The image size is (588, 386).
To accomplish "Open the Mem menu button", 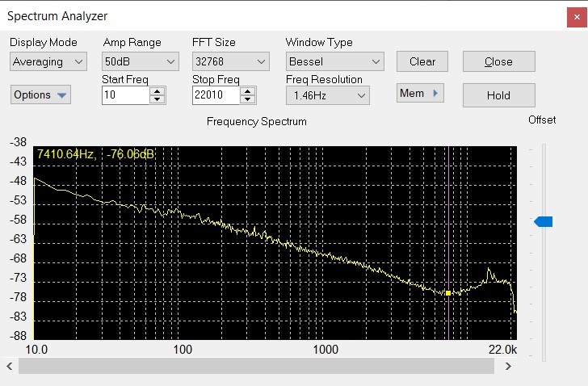I will click(x=420, y=94).
